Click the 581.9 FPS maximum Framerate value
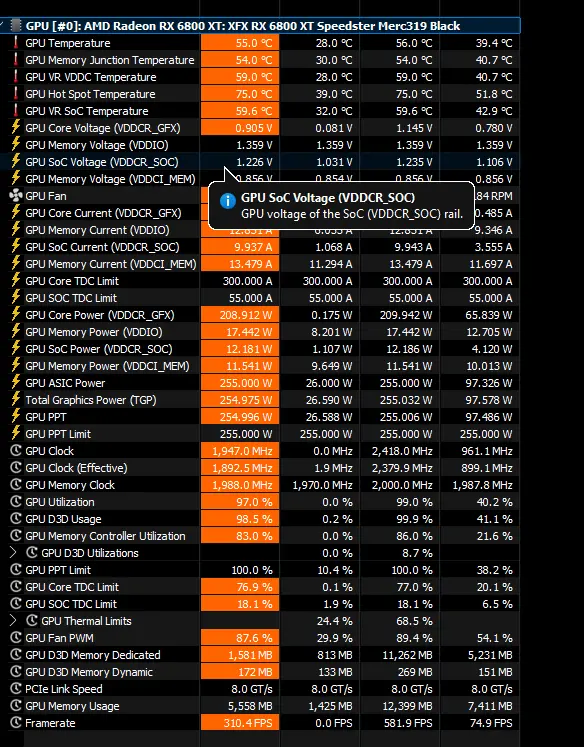Viewport: 584px width, 747px height. (x=408, y=723)
